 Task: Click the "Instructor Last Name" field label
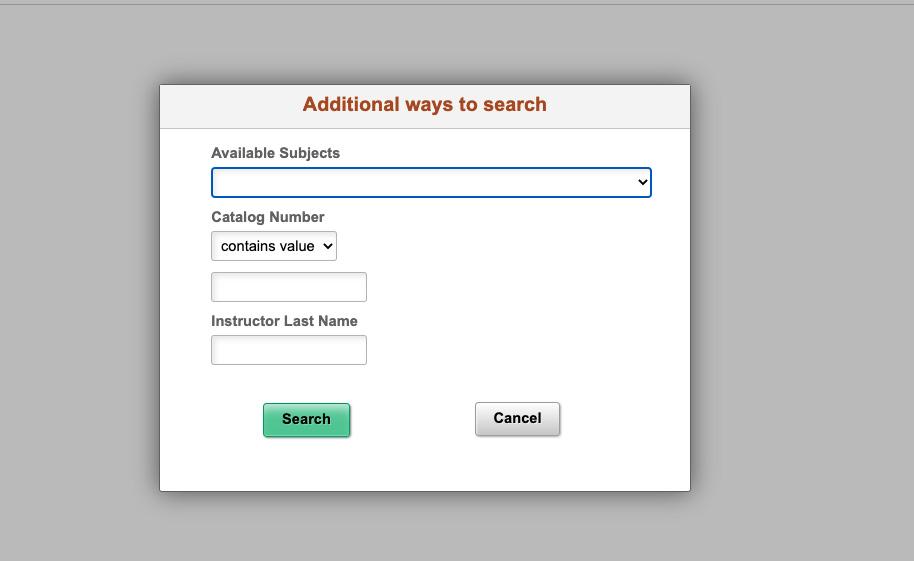click(x=284, y=321)
